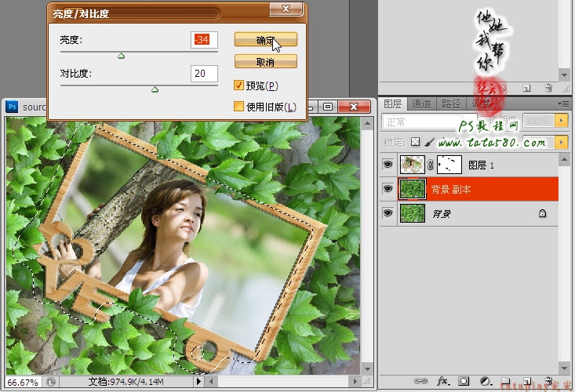575x392 pixels.
Task: Switch to the 通道 tab
Action: click(421, 104)
